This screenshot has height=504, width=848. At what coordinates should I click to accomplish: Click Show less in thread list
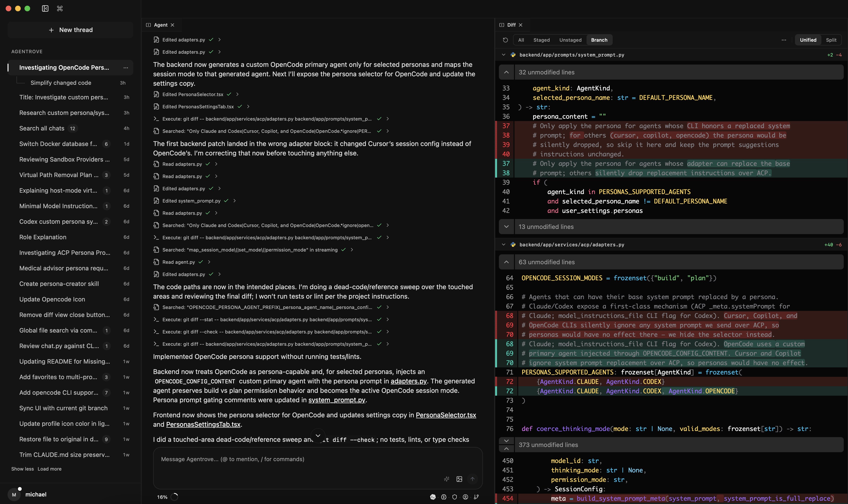[22, 469]
